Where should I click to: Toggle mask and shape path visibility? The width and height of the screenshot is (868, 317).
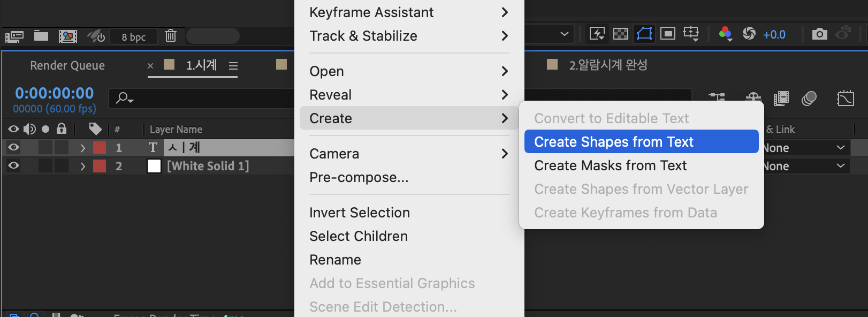[x=644, y=34]
